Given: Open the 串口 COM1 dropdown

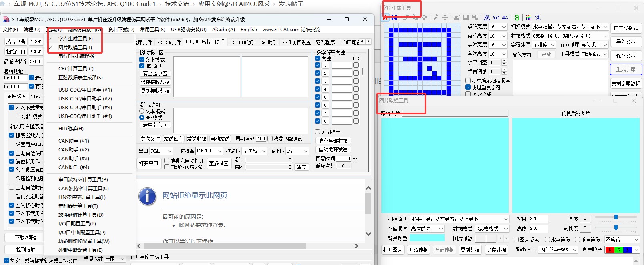Looking at the screenshot, I should pos(161,151).
